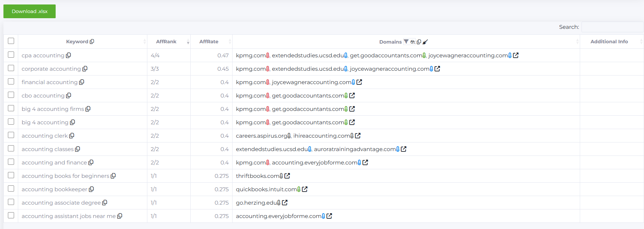Tick checkbox for big 4 accounting firms
Screen dimensions: 644x229
tap(11, 108)
